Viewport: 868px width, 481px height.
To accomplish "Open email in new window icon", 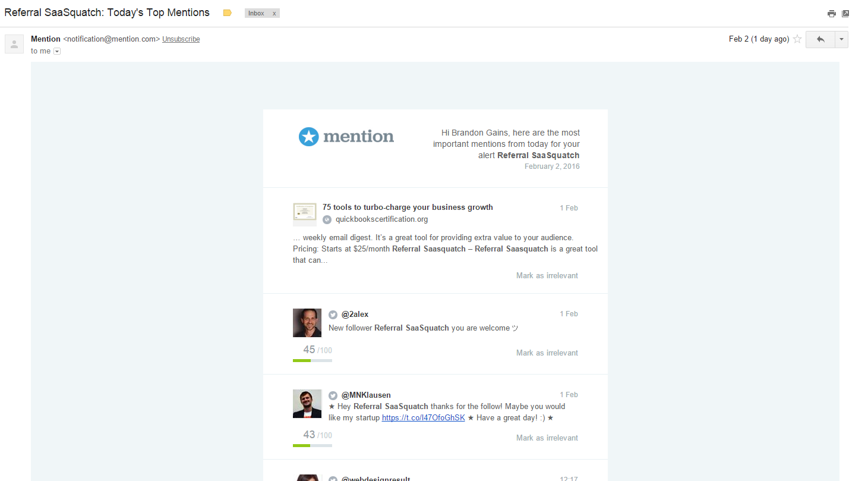I will click(x=845, y=14).
